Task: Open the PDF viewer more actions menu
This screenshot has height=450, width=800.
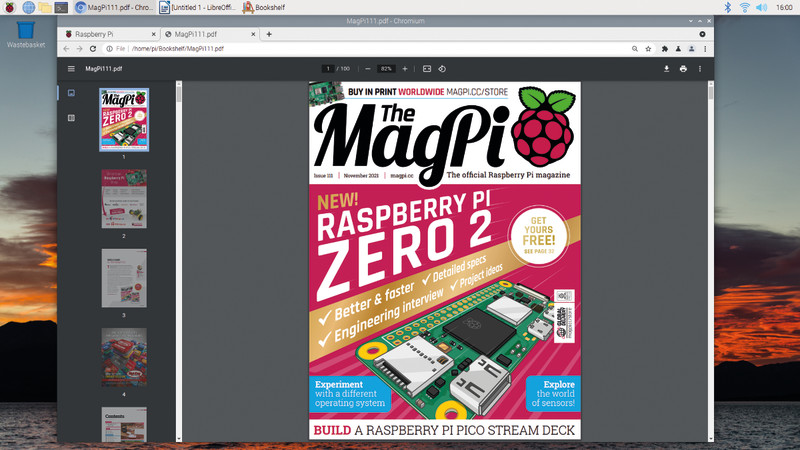Action: (x=700, y=68)
